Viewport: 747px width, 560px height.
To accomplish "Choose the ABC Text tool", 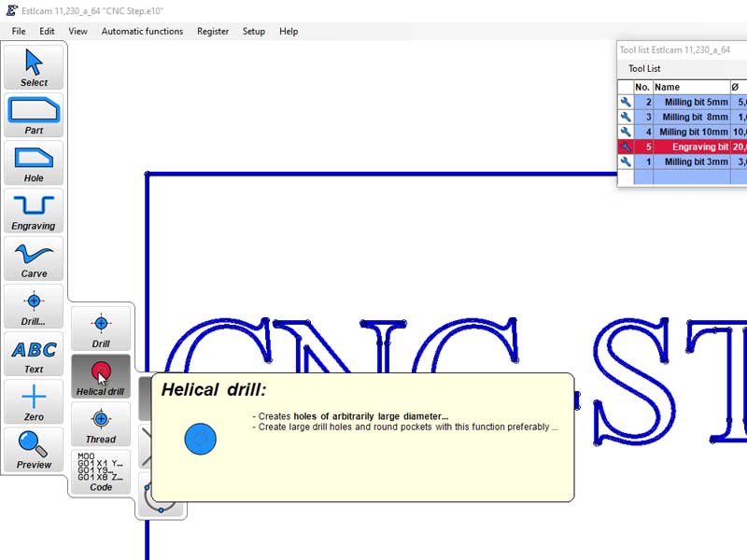I will [x=34, y=355].
